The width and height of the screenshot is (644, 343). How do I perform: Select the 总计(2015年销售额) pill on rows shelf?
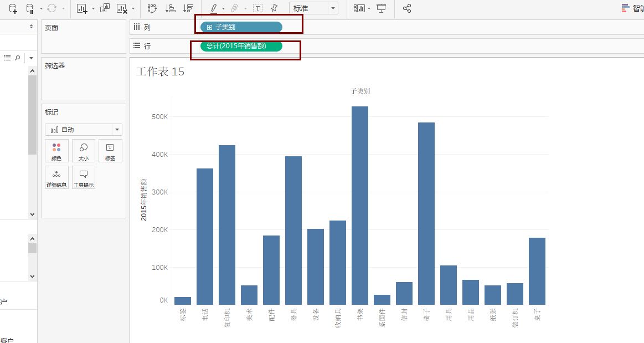(241, 46)
